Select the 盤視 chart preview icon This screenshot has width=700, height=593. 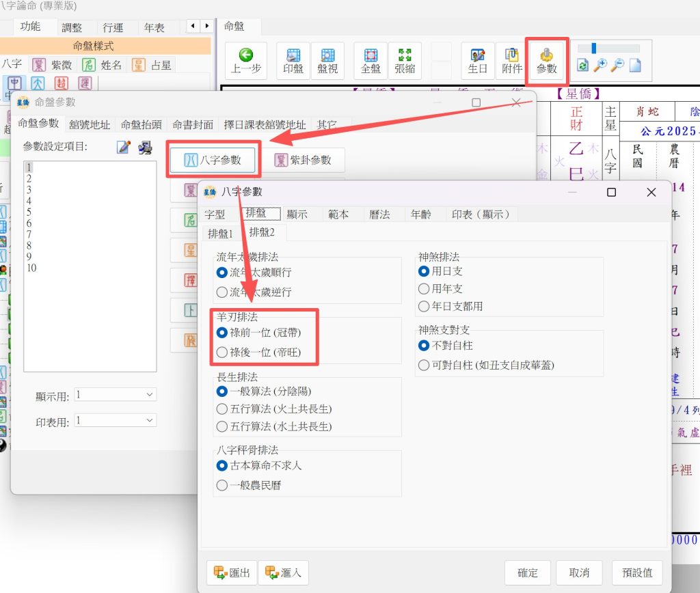(x=327, y=61)
